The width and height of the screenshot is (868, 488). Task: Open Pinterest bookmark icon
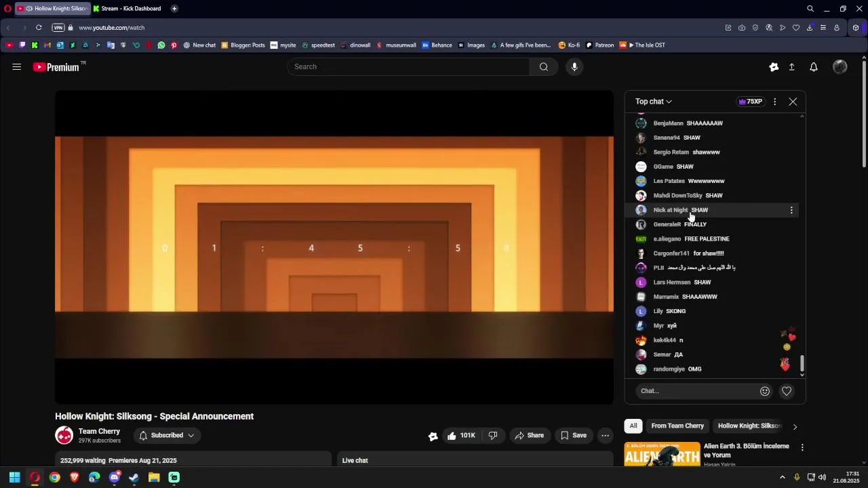click(x=174, y=45)
